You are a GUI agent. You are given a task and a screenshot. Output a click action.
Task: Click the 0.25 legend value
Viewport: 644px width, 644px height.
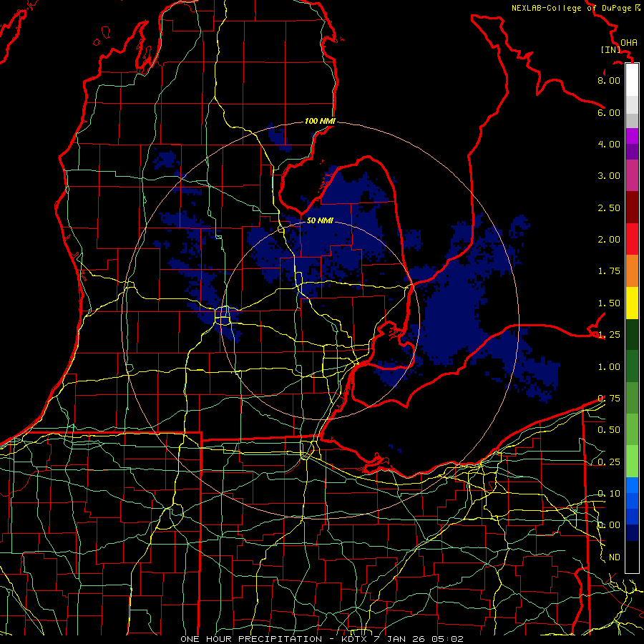pyautogui.click(x=609, y=462)
